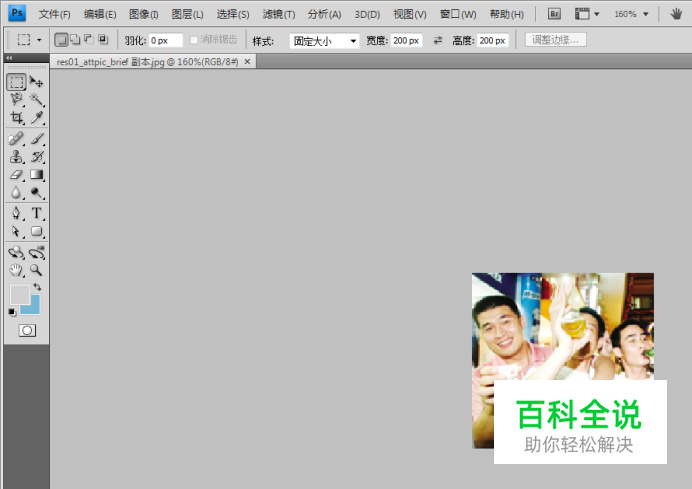Click the 羽化 feather input field

pos(165,41)
